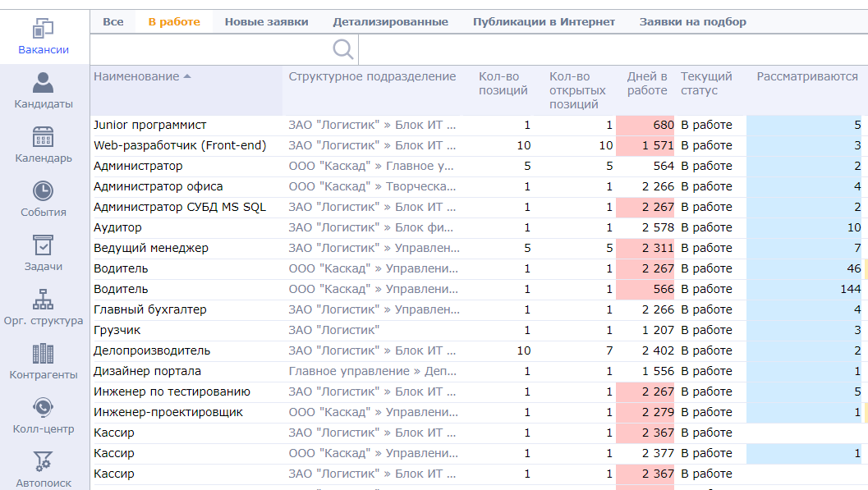
Task: Open the Junior программист vacancy
Action: point(150,125)
